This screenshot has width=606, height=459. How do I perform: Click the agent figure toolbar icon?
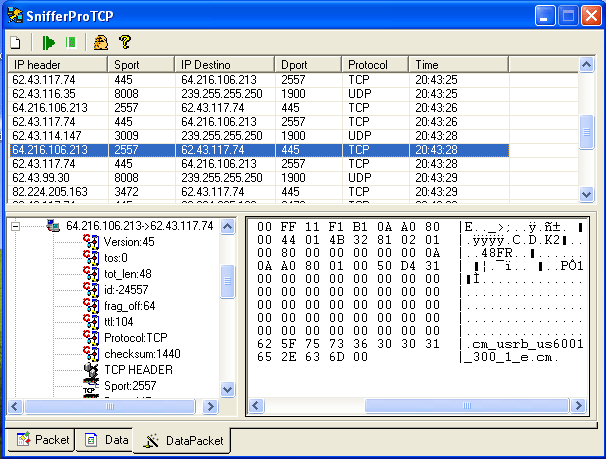[100, 42]
